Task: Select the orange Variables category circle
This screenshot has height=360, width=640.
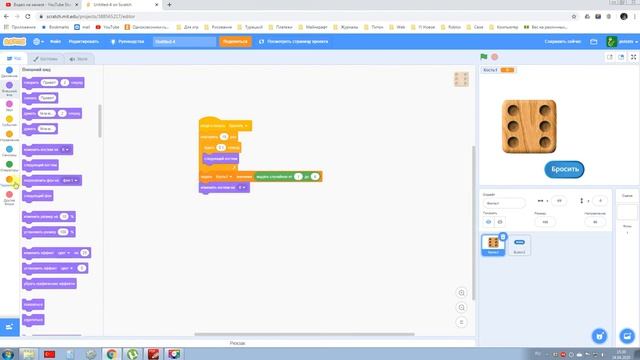Action: [x=9, y=179]
